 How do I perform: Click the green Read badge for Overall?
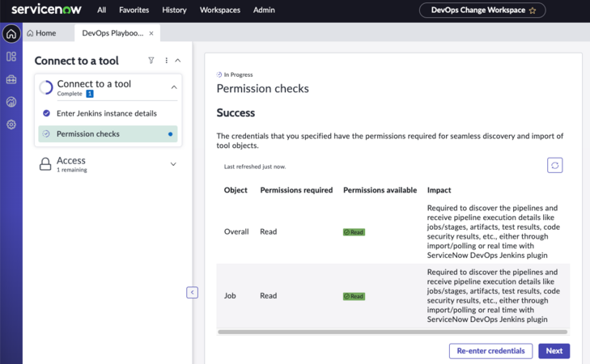[x=354, y=232]
